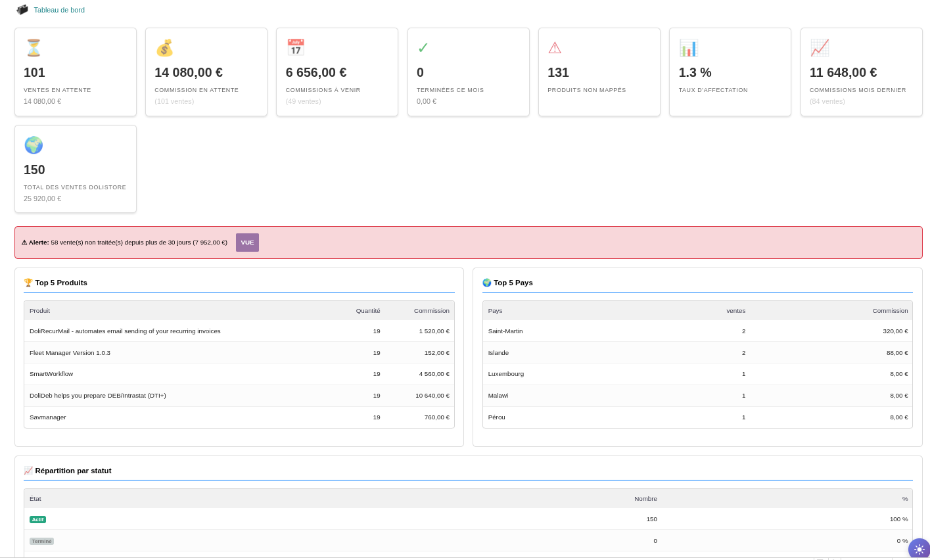Viewport: 930px width, 560px height.
Task: Click the calendar icon for upcoming commissions
Action: click(x=296, y=48)
